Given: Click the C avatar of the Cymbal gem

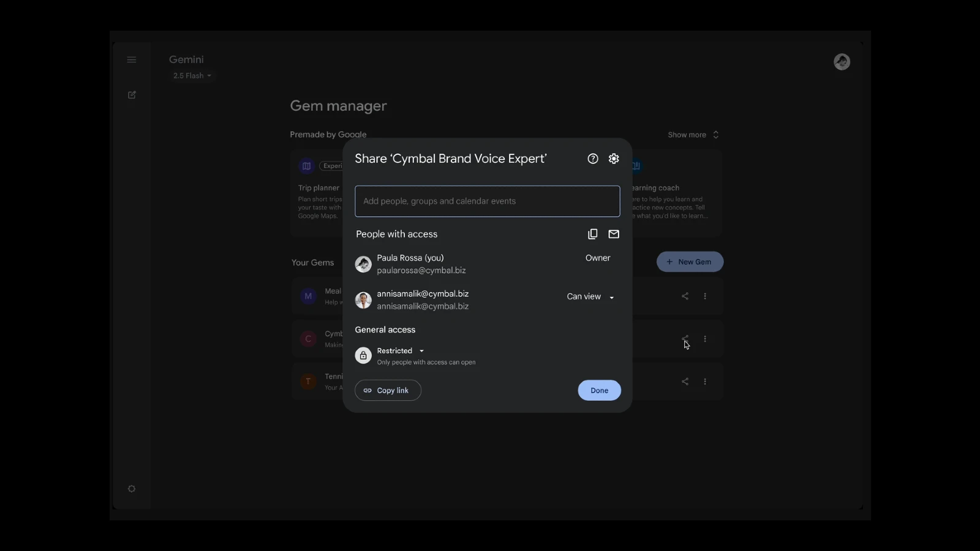Looking at the screenshot, I should point(308,339).
